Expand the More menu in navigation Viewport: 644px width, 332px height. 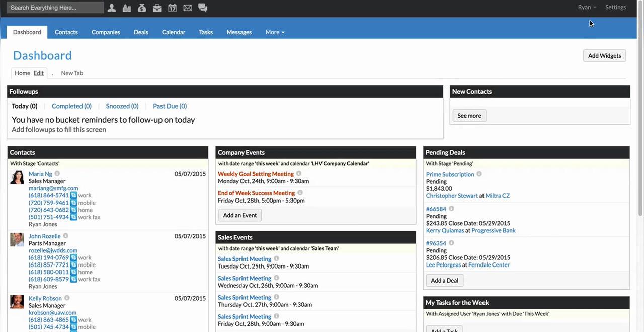click(x=275, y=32)
